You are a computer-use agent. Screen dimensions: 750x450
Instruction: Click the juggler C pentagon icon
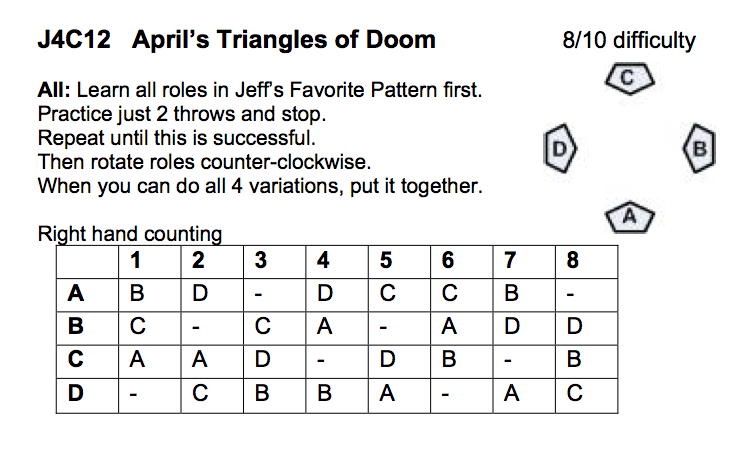click(x=629, y=78)
